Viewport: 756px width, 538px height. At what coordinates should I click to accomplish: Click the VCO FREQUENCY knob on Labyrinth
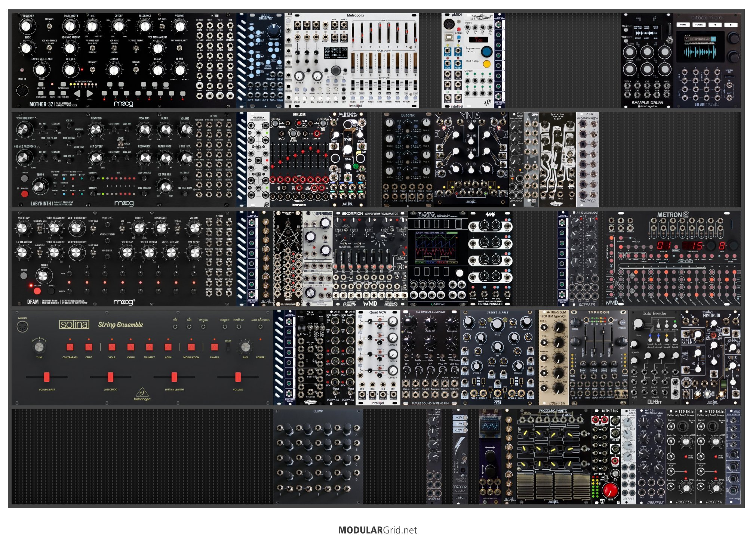pyautogui.click(x=23, y=130)
